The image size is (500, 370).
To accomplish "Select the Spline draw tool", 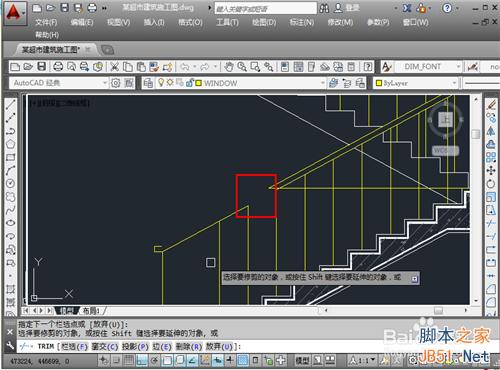I will tap(11, 210).
